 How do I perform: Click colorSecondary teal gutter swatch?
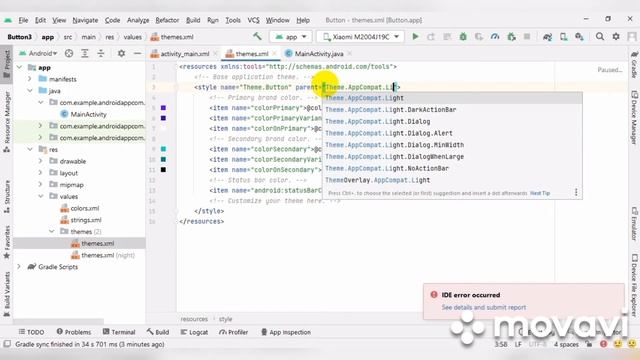click(x=163, y=149)
